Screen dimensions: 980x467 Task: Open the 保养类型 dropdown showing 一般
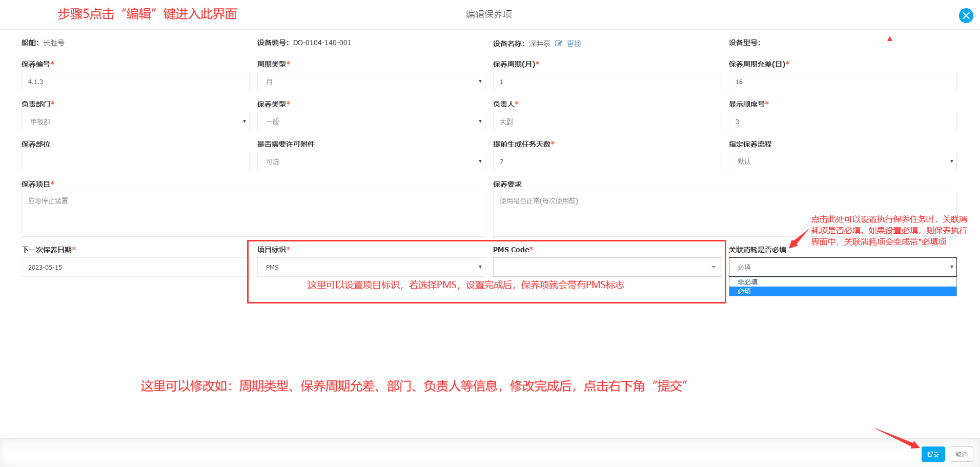tap(371, 121)
